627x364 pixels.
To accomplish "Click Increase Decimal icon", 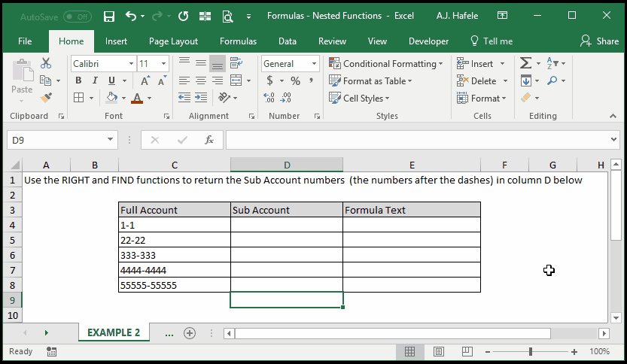I will point(269,98).
